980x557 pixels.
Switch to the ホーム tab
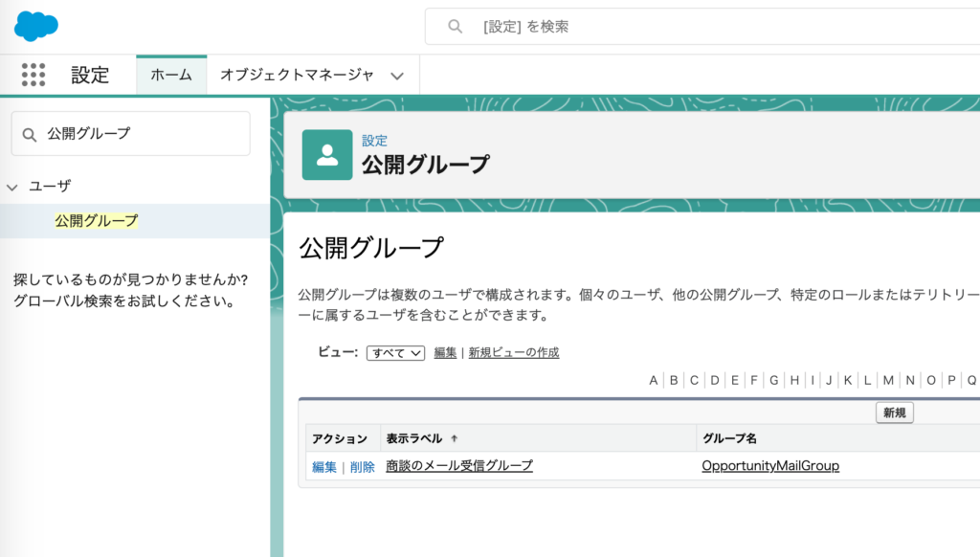(171, 75)
